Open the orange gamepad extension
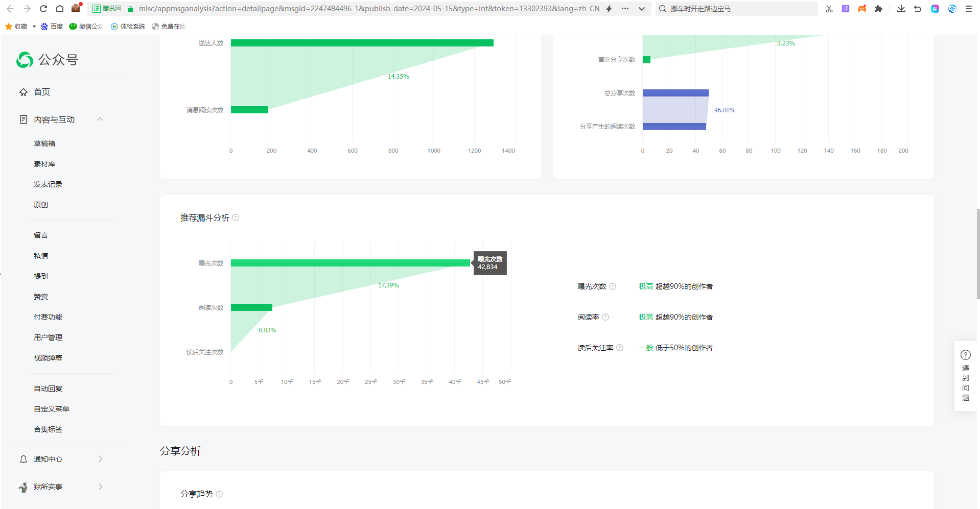This screenshot has width=980, height=509. 862,9
